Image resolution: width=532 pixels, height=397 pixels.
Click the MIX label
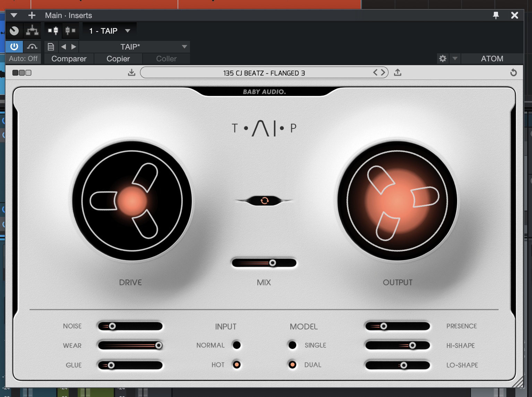(264, 282)
